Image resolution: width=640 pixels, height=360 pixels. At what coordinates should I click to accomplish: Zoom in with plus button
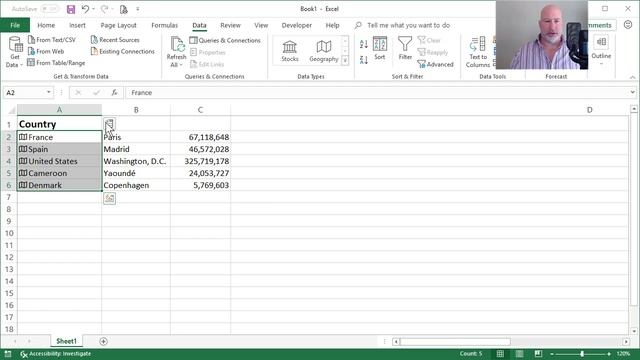(609, 354)
